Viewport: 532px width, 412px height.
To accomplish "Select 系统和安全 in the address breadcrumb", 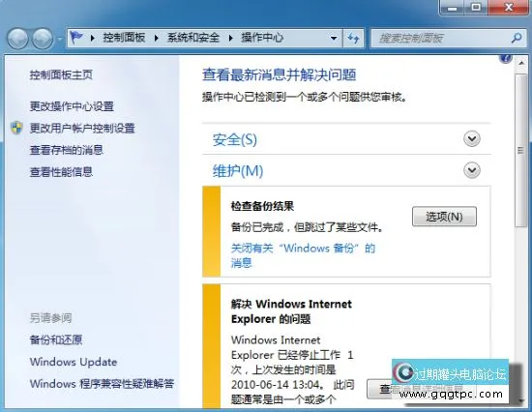I will (193, 38).
